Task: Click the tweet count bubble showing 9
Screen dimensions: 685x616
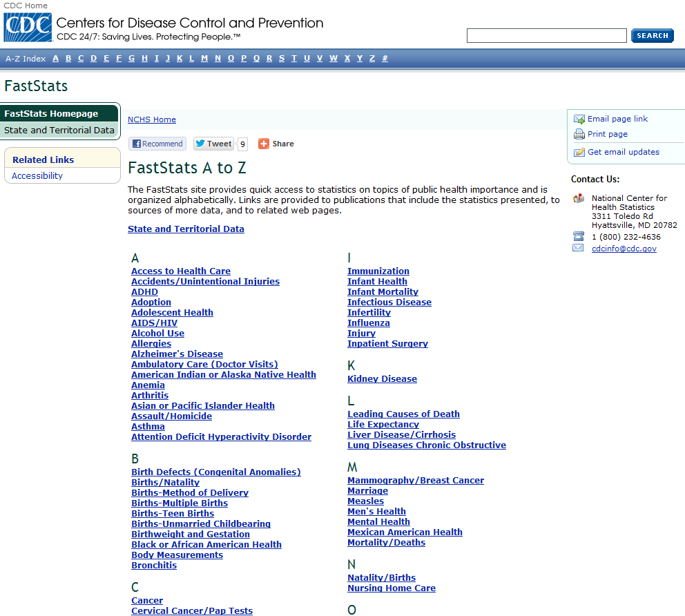Action: coord(242,144)
